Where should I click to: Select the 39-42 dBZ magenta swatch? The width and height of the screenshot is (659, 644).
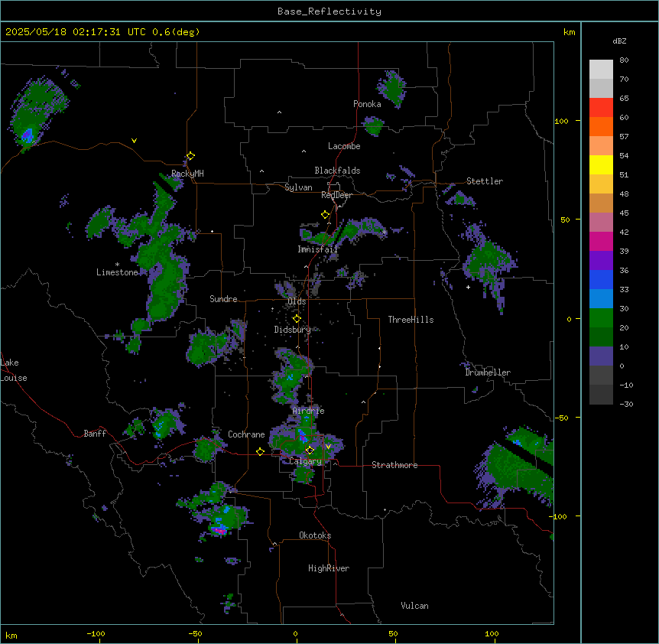pos(601,241)
